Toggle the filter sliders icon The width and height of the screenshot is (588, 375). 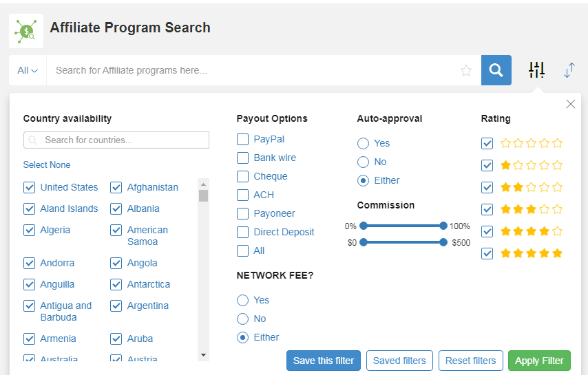pos(536,70)
